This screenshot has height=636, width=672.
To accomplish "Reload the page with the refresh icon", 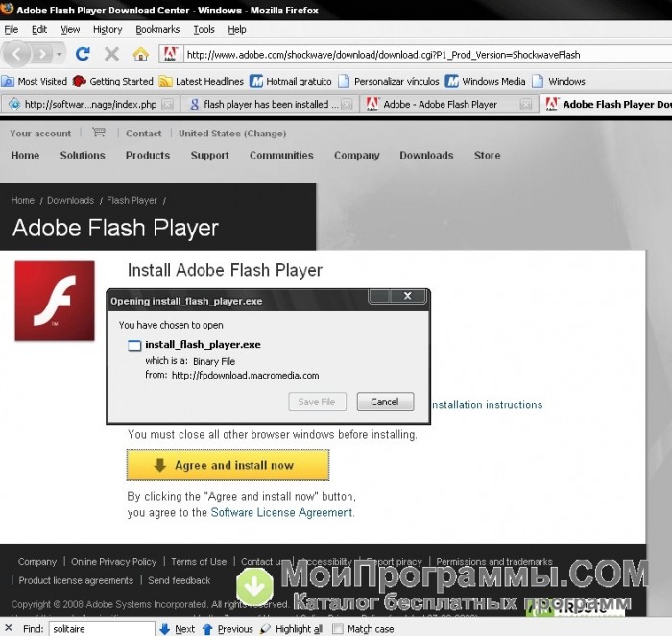I will [x=83, y=54].
